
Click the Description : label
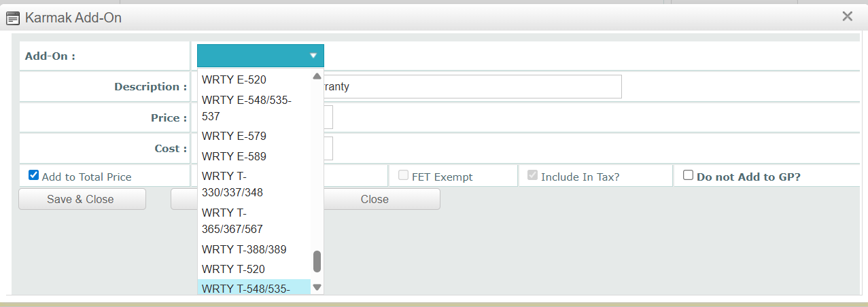pyautogui.click(x=150, y=87)
